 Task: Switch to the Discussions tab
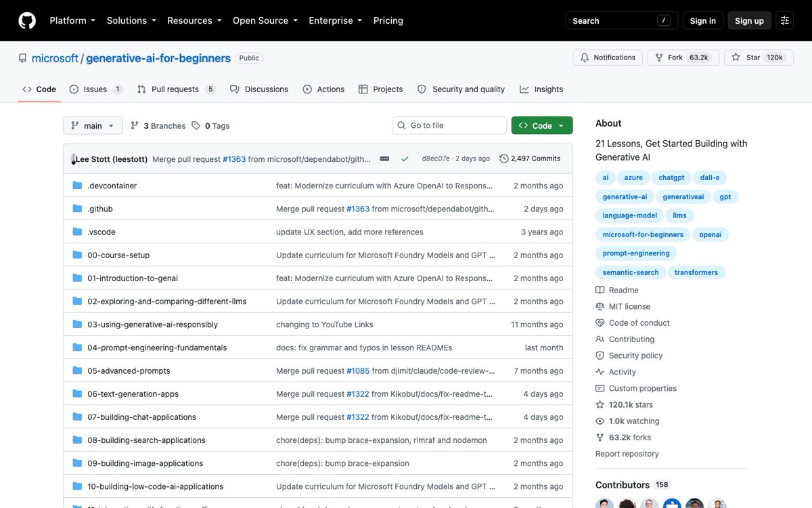[x=259, y=89]
